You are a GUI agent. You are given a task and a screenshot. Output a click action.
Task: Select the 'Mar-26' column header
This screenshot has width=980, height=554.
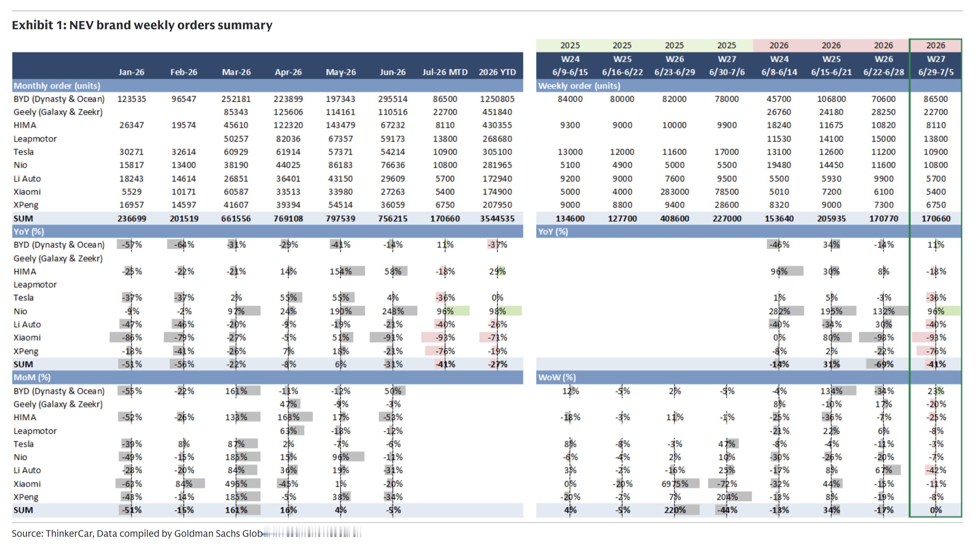pyautogui.click(x=236, y=72)
